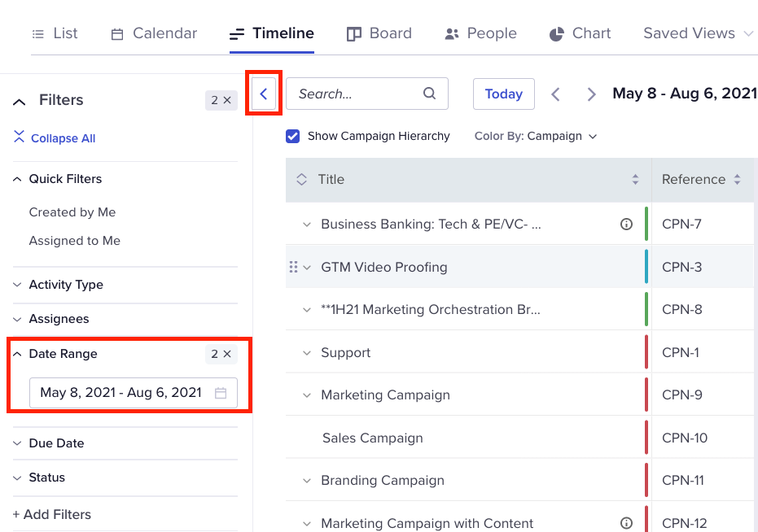Collapse the Support campaign row
758x532 pixels.
[x=306, y=353]
